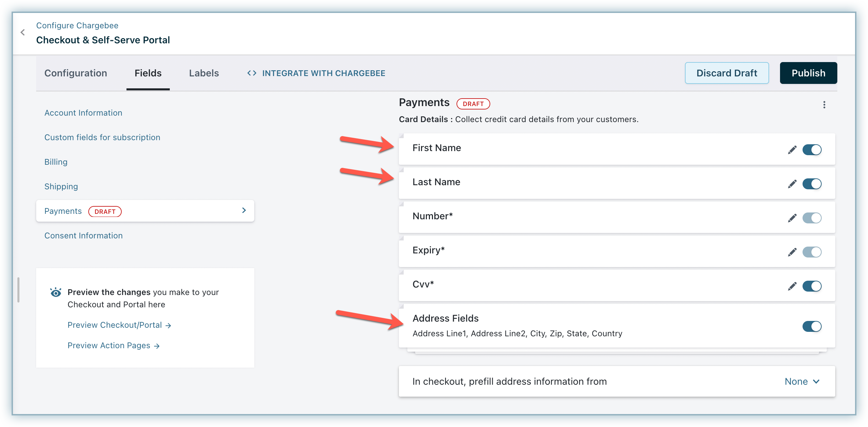Expand the Payments section chevron

pos(244,210)
